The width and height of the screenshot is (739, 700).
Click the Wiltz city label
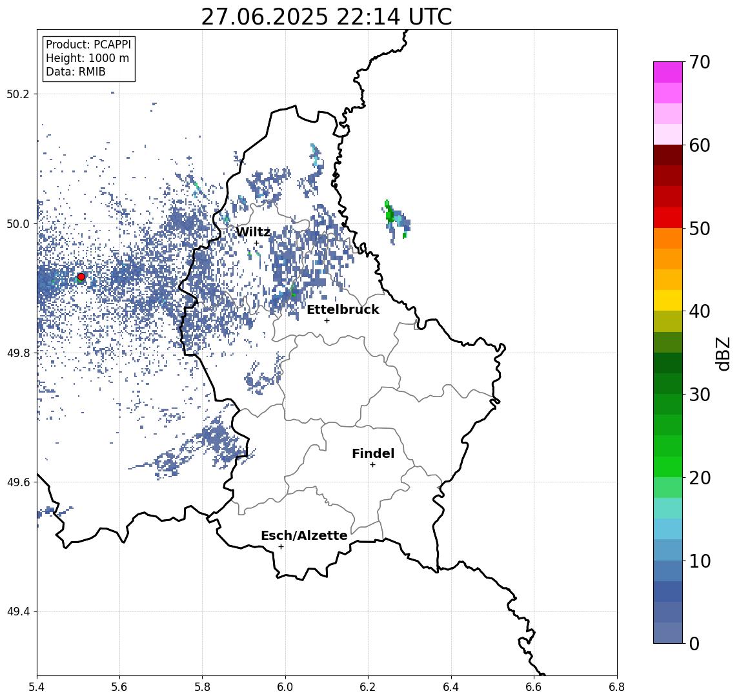coord(253,232)
